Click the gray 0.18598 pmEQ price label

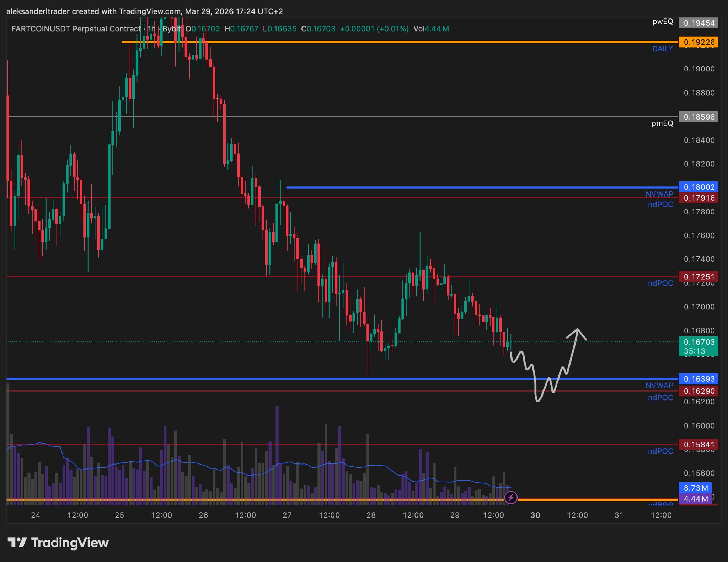pos(698,117)
